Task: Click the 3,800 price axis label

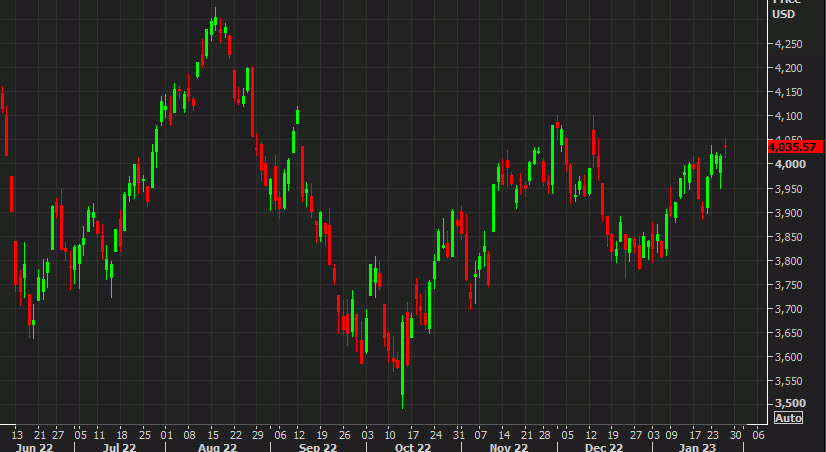Action: click(789, 261)
